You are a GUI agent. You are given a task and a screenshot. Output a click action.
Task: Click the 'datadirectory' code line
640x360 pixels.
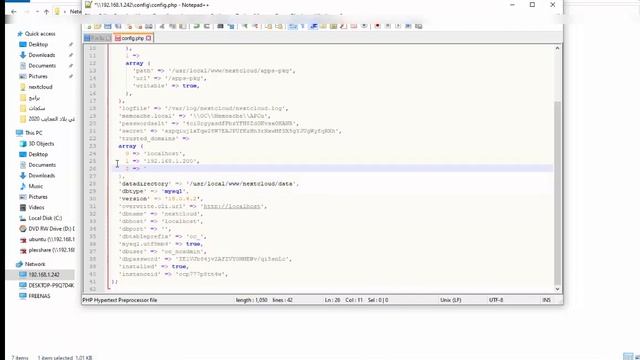coord(209,184)
